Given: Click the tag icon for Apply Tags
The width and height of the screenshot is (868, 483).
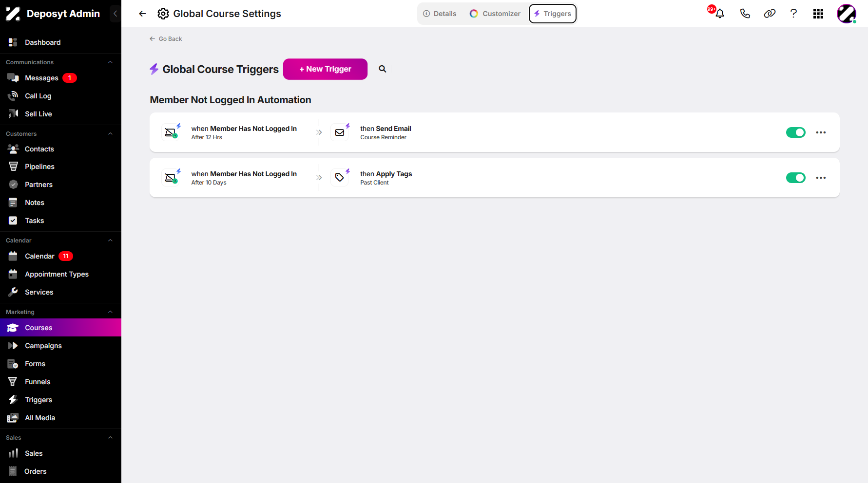Looking at the screenshot, I should [340, 178].
